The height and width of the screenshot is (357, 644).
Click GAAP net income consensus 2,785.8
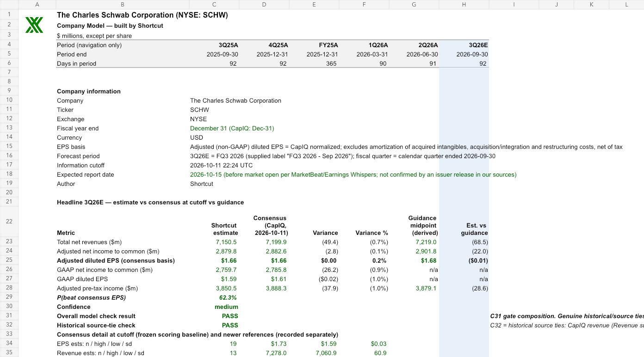[x=276, y=270]
